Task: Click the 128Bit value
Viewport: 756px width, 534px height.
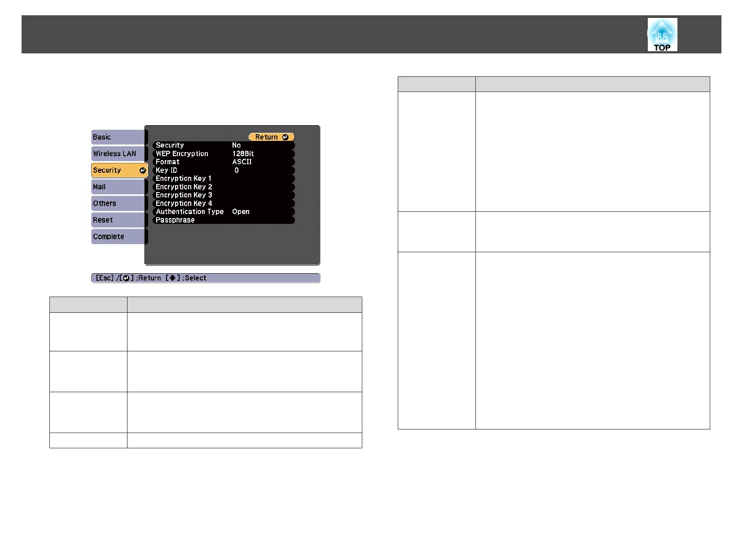Action: [243, 154]
